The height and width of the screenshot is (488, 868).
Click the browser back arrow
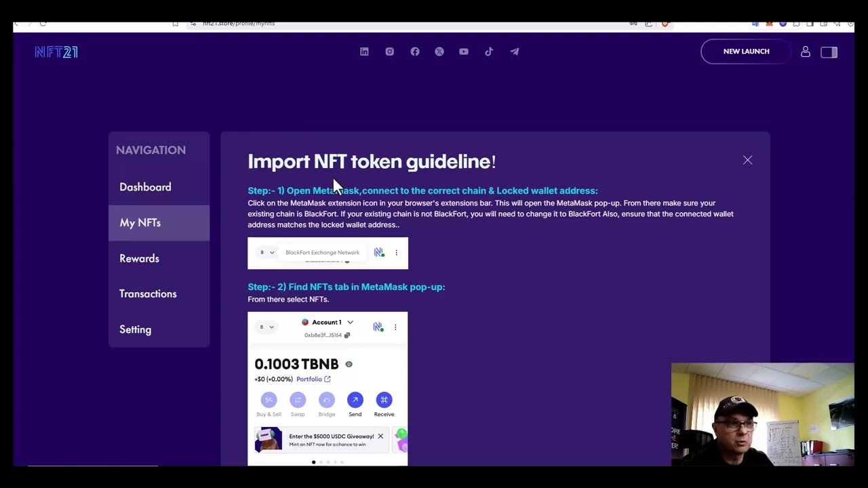point(17,24)
